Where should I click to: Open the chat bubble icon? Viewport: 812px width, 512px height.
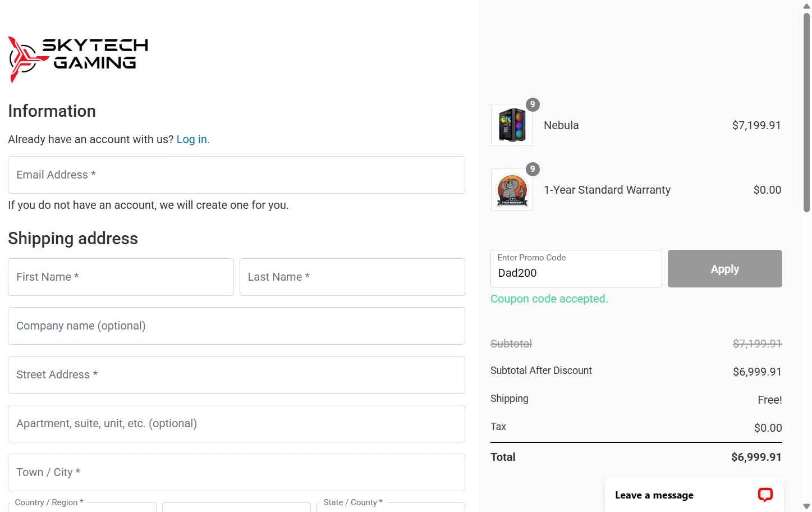coord(765,495)
